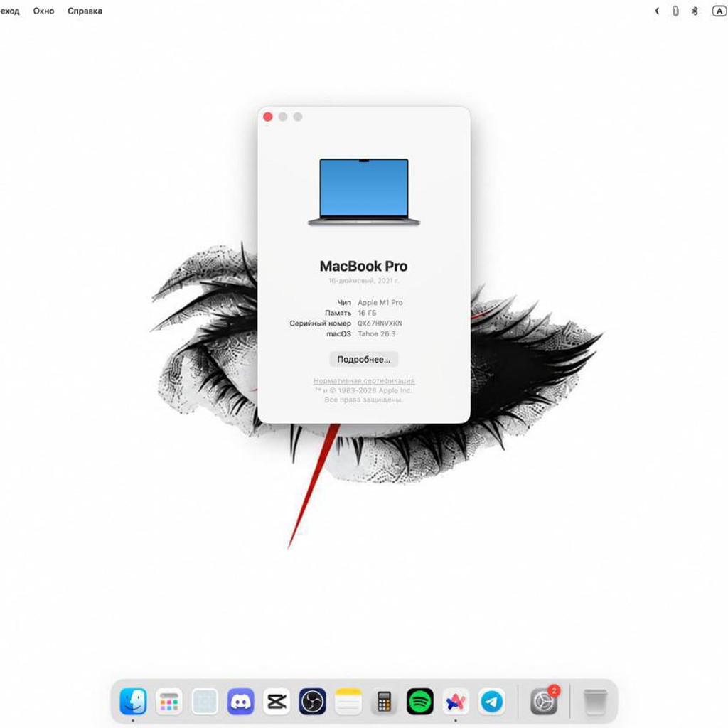Launch OBS Studio from the Dock
Screen dimensions: 728x728
point(313,701)
